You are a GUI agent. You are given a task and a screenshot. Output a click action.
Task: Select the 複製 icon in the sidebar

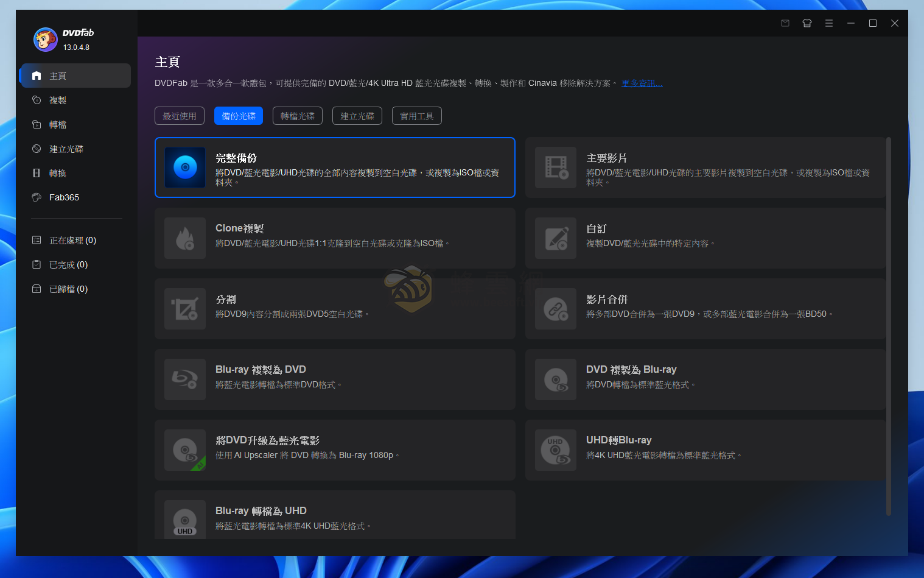[37, 100]
